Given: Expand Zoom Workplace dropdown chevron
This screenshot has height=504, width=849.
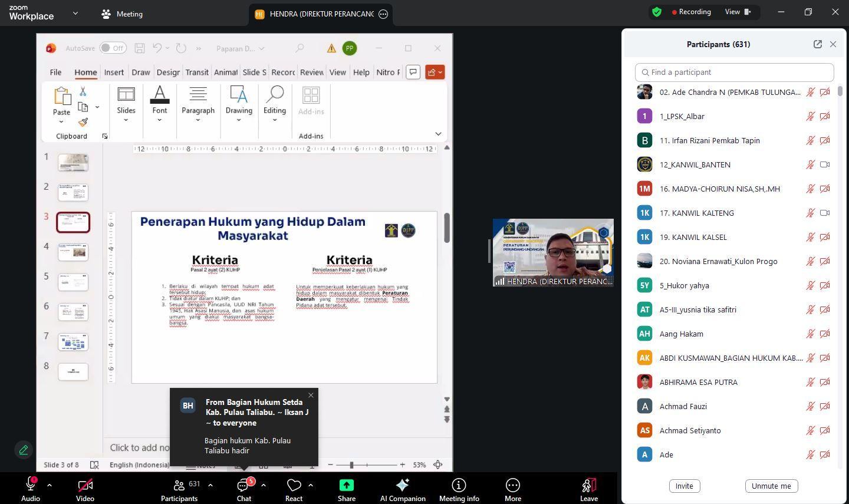Looking at the screenshot, I should [x=75, y=13].
